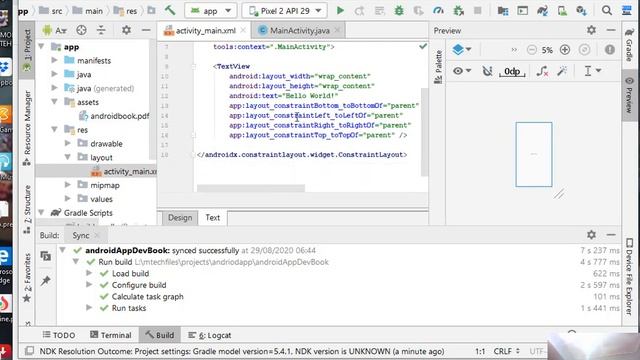Expand the java (generated) folder
Screen dimensions: 640x360
(54, 88)
